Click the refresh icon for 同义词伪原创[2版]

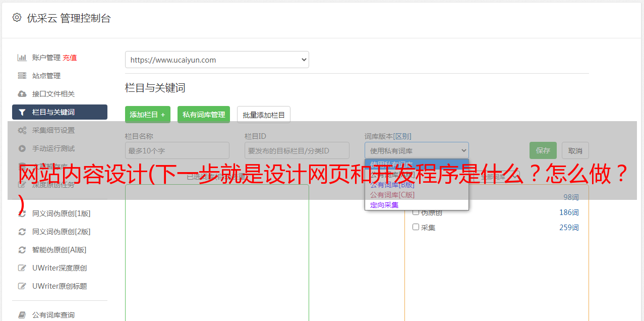tap(22, 232)
